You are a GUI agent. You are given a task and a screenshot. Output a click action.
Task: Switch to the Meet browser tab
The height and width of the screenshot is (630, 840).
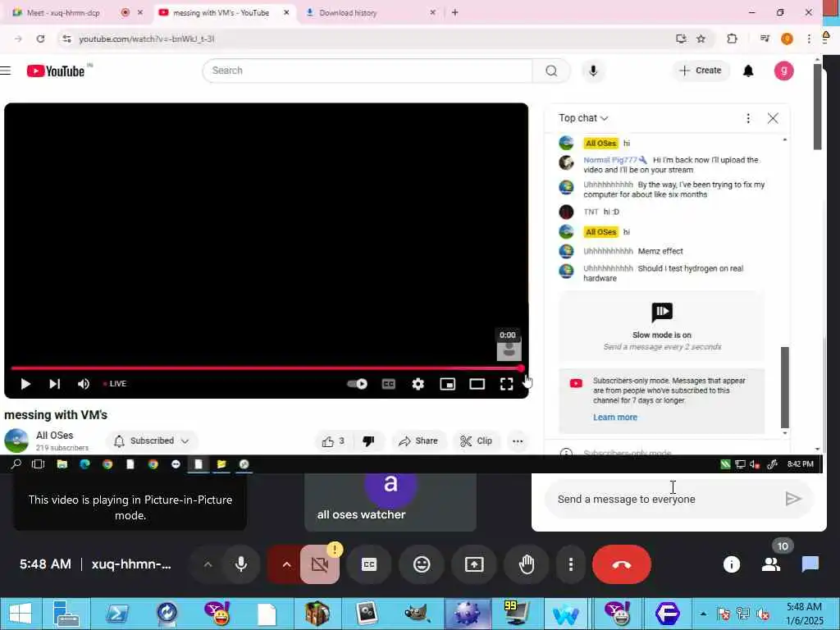pos(64,12)
